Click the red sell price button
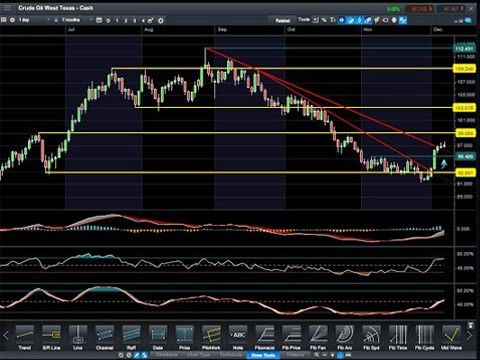Viewport: 480px width, 360px height. (x=420, y=8)
